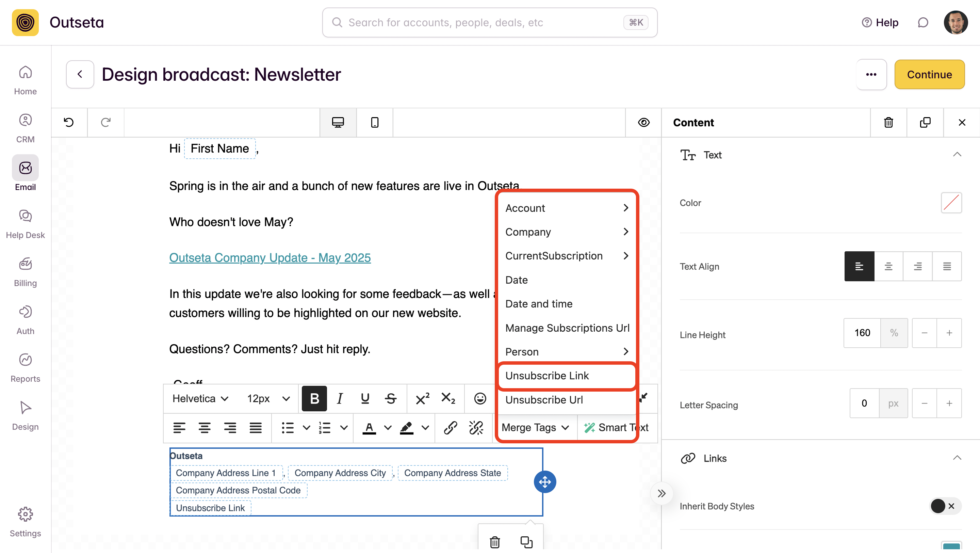This screenshot has width=980, height=553.
Task: Collapse the Text section chevron
Action: pyautogui.click(x=957, y=155)
